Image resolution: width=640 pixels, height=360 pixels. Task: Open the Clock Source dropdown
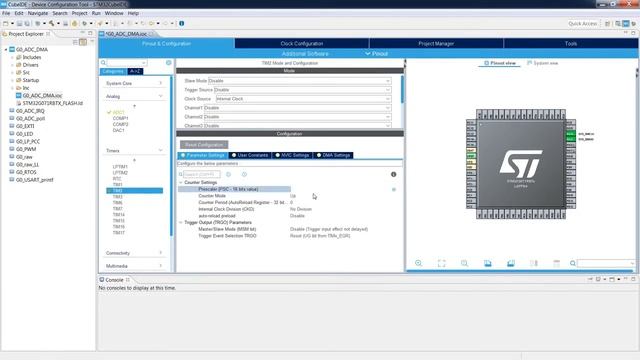(303, 99)
